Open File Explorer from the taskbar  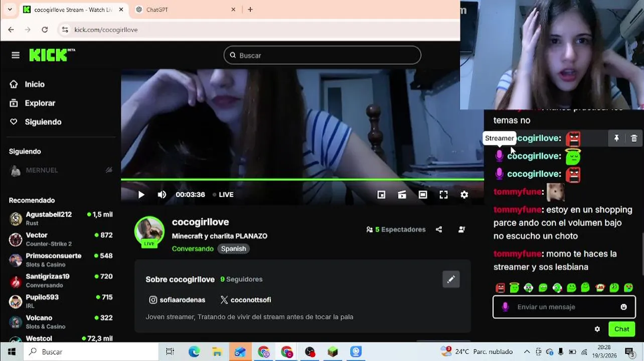pyautogui.click(x=217, y=352)
